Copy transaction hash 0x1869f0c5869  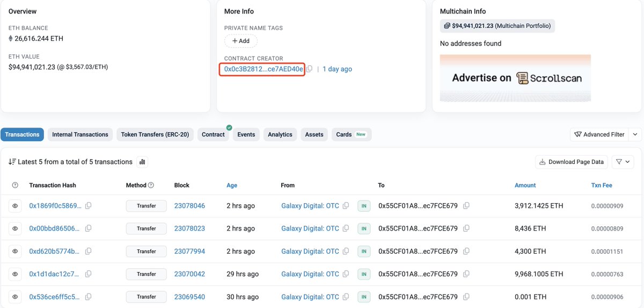(x=88, y=206)
